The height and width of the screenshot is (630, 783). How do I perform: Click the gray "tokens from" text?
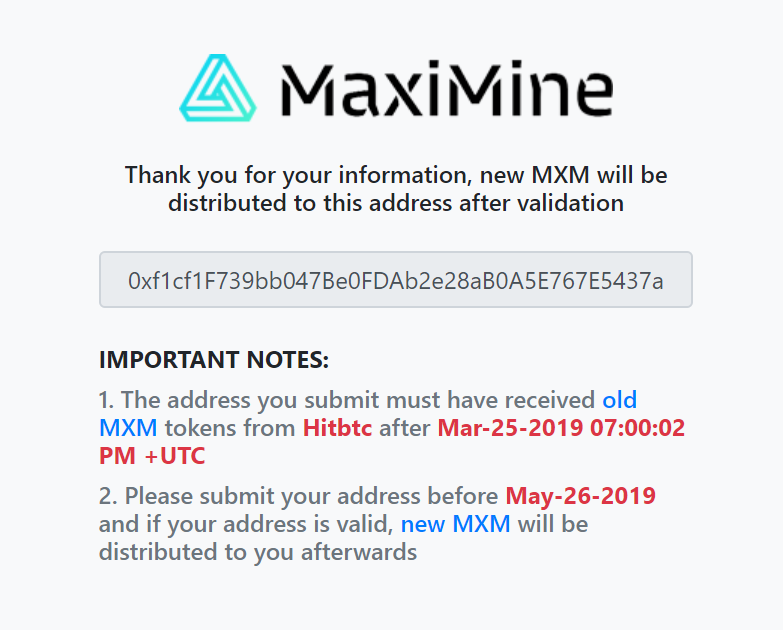click(230, 428)
